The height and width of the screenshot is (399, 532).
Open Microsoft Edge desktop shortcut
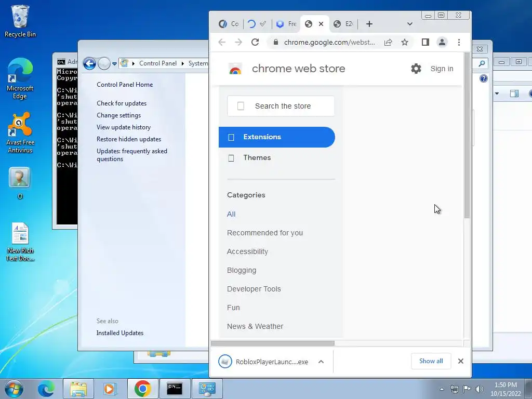tap(20, 79)
